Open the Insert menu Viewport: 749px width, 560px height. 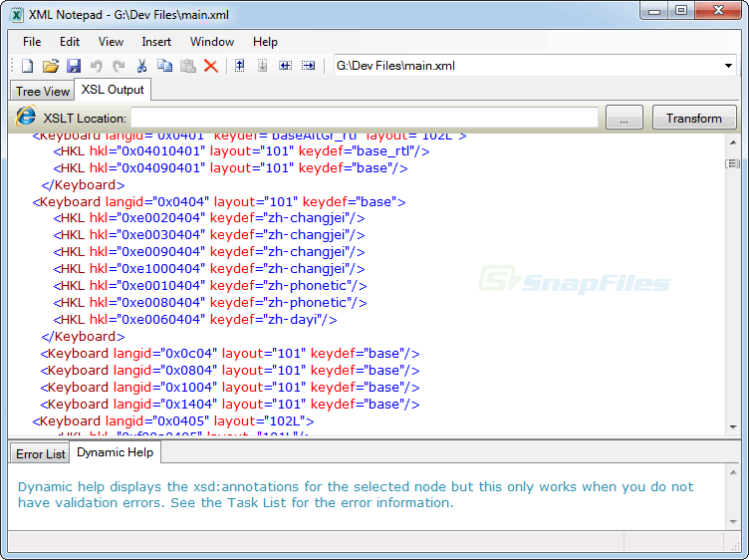(156, 42)
